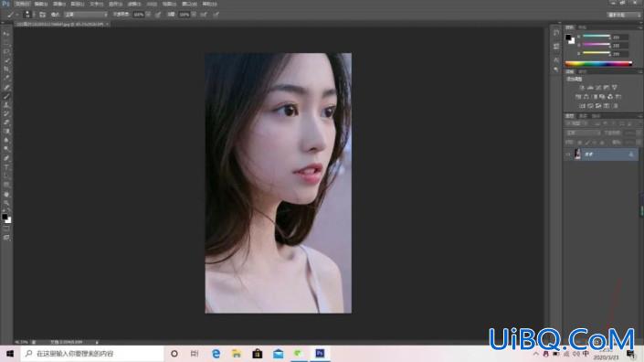Select the Move tool in the toolbox

tap(6, 34)
